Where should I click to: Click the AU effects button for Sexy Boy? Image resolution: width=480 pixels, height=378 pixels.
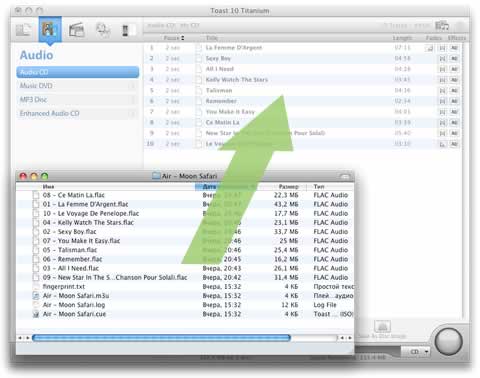pyautogui.click(x=454, y=59)
